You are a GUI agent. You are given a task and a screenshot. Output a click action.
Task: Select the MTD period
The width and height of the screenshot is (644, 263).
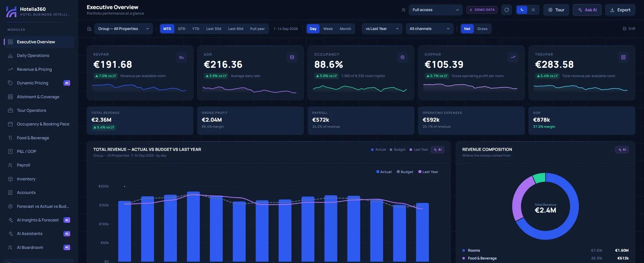[167, 29]
